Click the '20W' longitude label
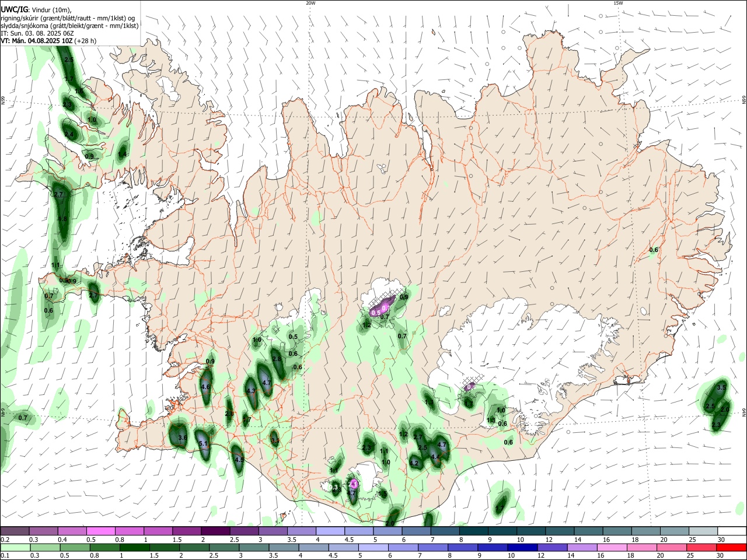Viewport: 747px width, 560px height. click(x=310, y=3)
